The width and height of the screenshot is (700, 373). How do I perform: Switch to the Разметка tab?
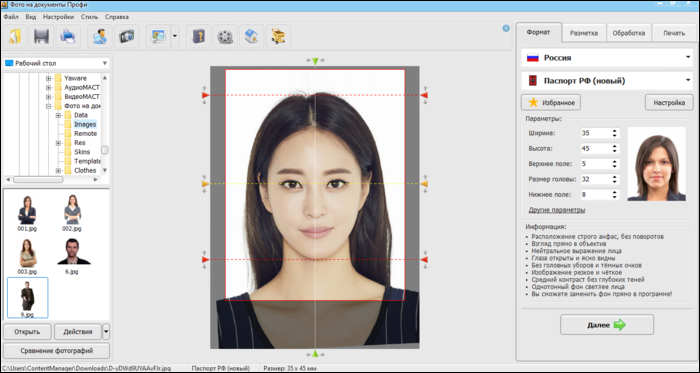(x=584, y=33)
